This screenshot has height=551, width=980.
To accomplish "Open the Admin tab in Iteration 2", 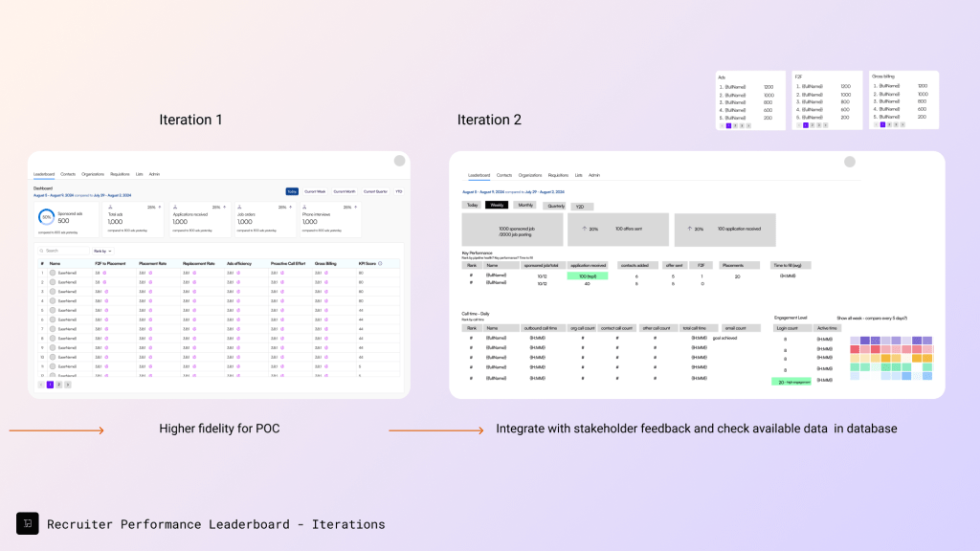I will (x=594, y=174).
